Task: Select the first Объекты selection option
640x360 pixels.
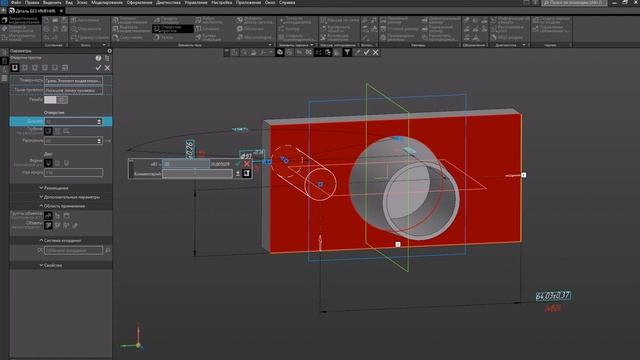Action: tap(48, 225)
